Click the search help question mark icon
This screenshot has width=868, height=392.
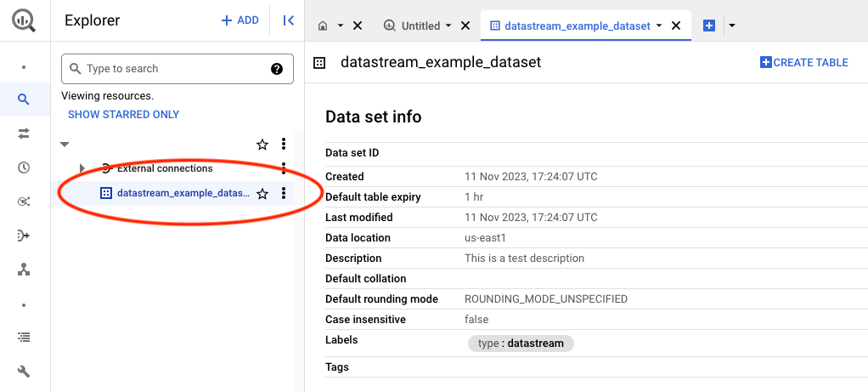(x=277, y=69)
